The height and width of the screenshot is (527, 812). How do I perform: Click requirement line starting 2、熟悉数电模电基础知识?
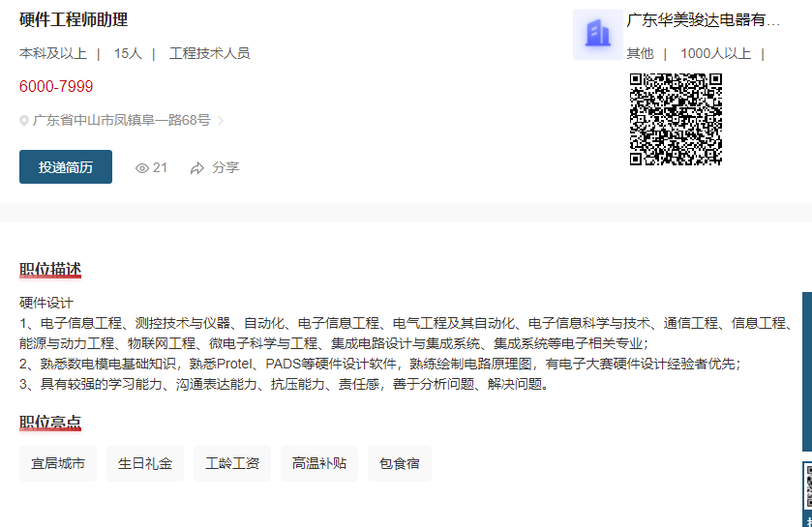click(x=380, y=364)
